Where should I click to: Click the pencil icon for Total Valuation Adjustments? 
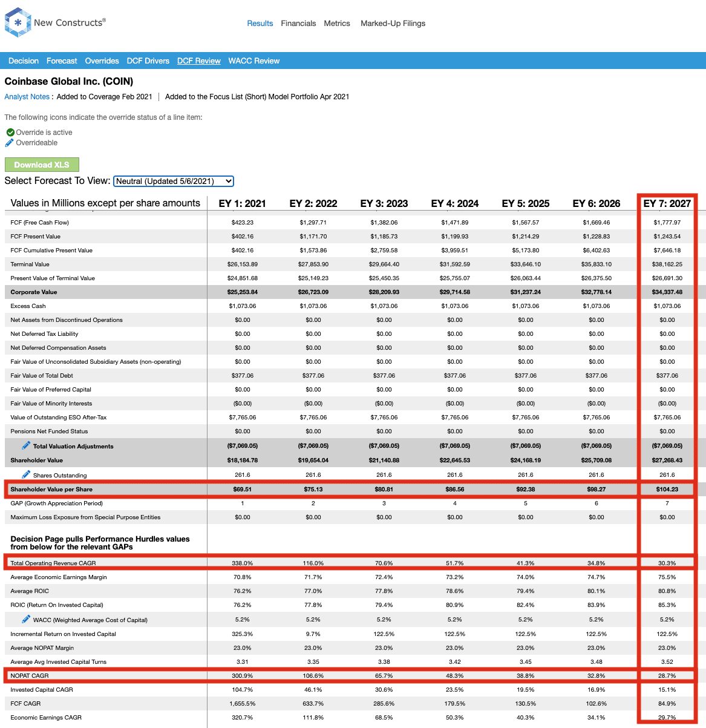26,445
